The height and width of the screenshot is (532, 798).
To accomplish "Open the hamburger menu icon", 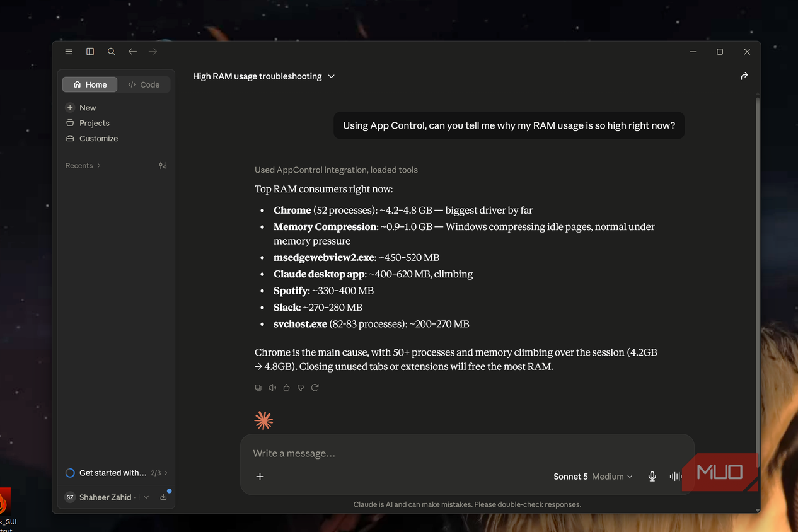I will click(x=69, y=52).
